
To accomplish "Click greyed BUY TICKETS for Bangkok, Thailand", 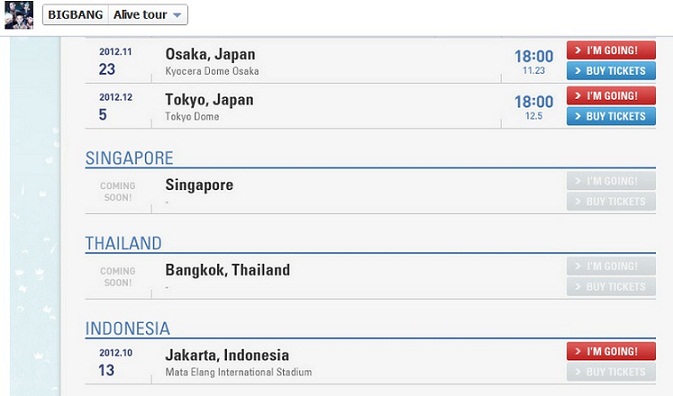I will point(611,287).
